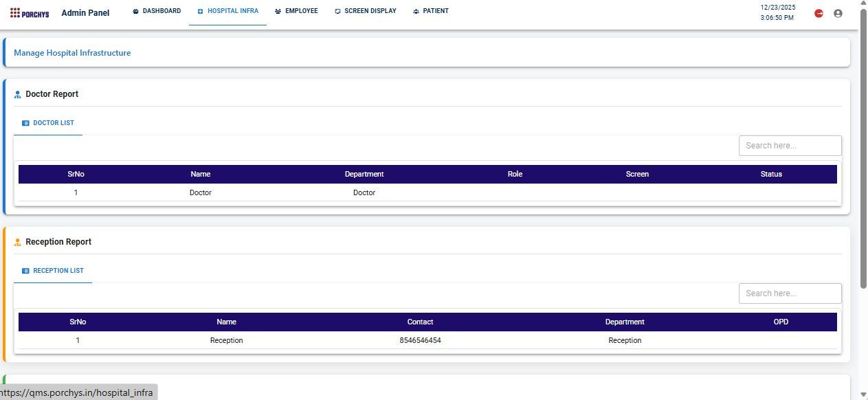The image size is (868, 400).
Task: Switch to the Reception List tab
Action: 58,271
